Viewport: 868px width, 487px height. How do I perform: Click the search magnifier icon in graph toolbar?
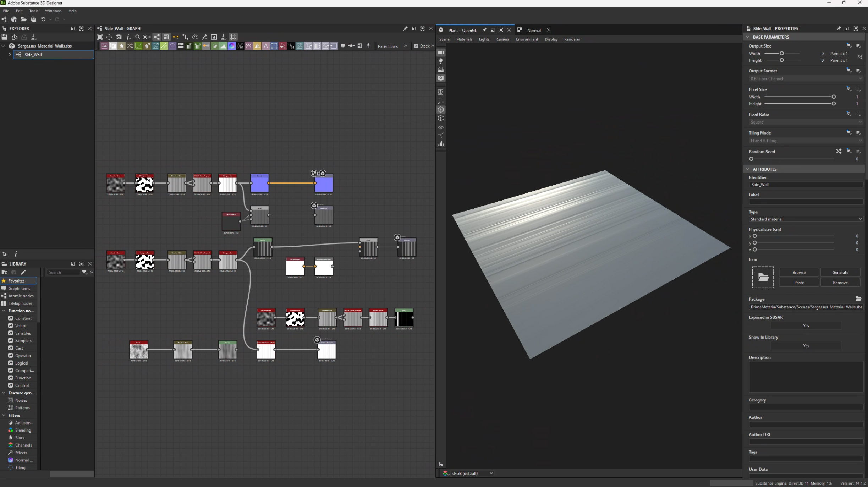[138, 37]
